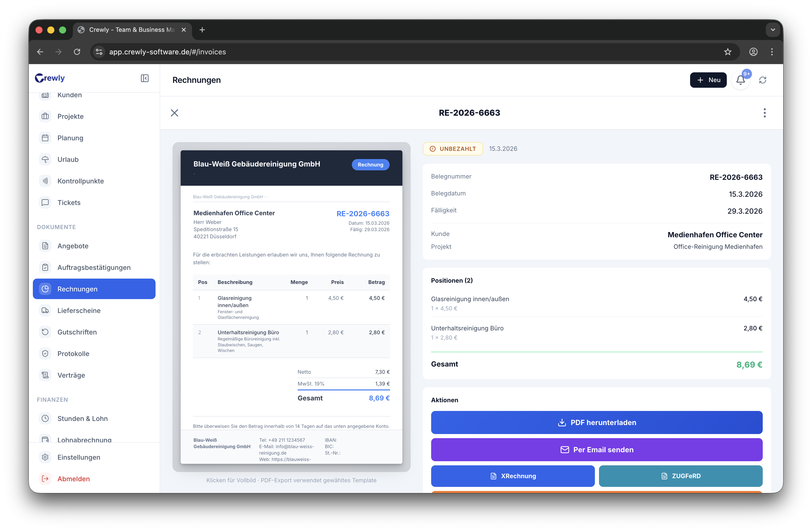Click the Gutschriften refresh-arrow icon
Image resolution: width=812 pixels, height=531 pixels.
coord(45,332)
